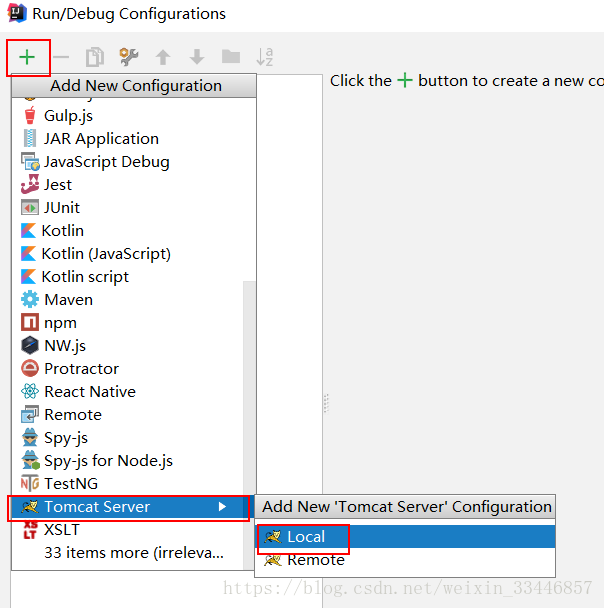Viewport: 604px width, 608px height.
Task: Click the IntelliJ IDEA logo in title bar
Action: point(17,13)
